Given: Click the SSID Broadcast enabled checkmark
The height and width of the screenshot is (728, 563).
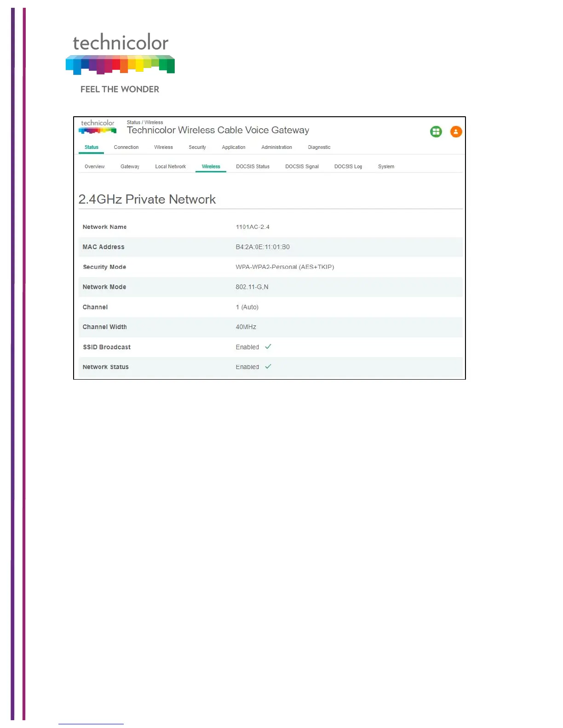Looking at the screenshot, I should click(x=268, y=347).
